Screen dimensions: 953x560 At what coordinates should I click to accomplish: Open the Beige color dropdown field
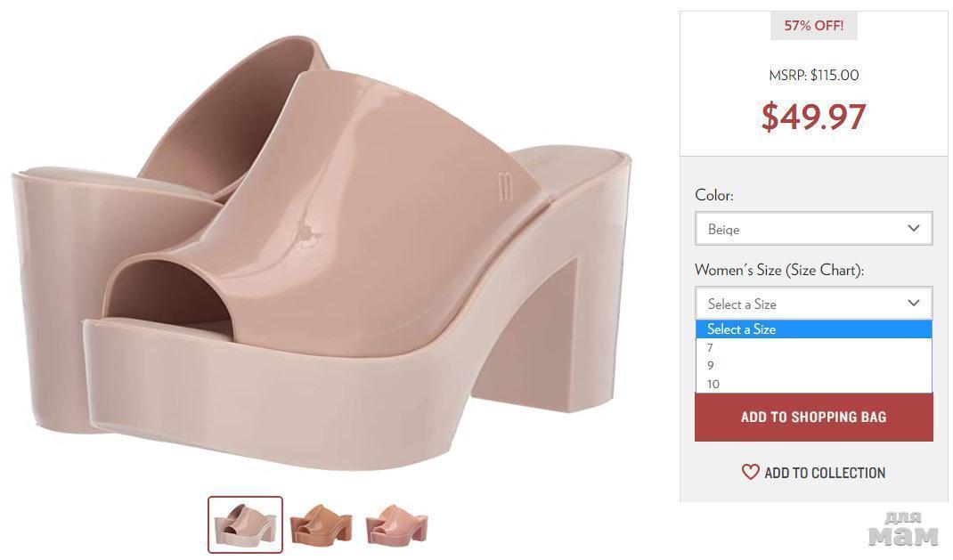coord(802,229)
